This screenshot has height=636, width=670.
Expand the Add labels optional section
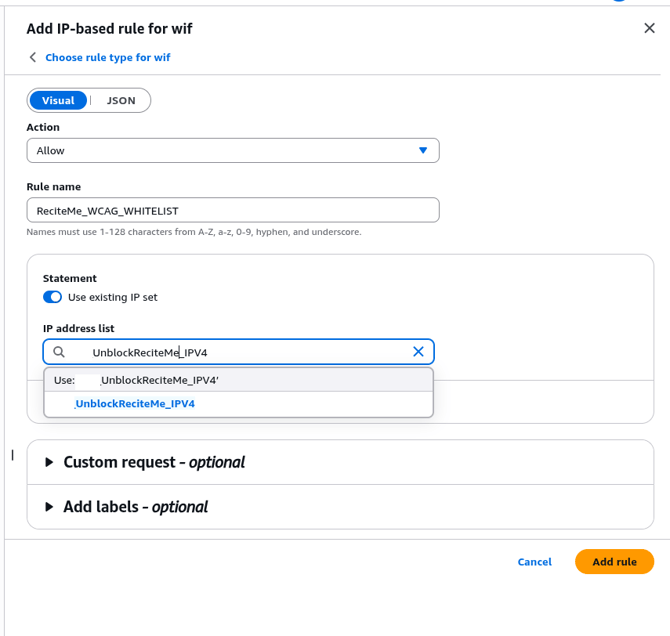[136, 507]
